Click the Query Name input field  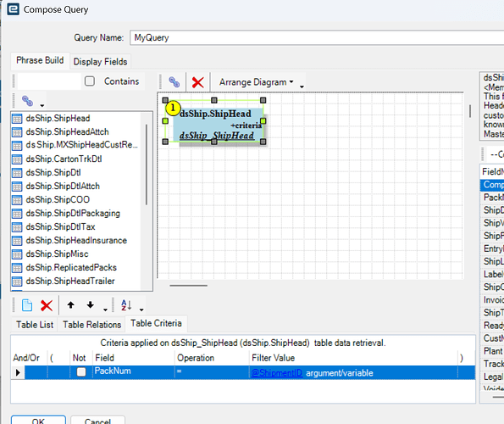317,37
